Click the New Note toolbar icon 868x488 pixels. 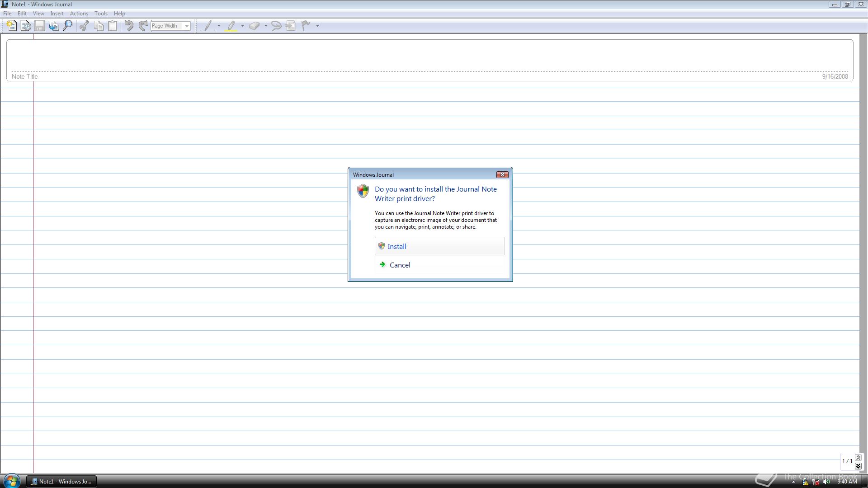(x=12, y=26)
